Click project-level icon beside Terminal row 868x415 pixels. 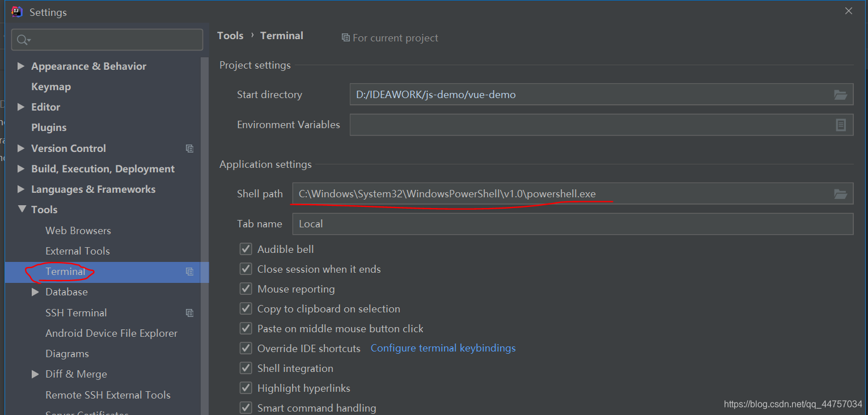point(190,272)
